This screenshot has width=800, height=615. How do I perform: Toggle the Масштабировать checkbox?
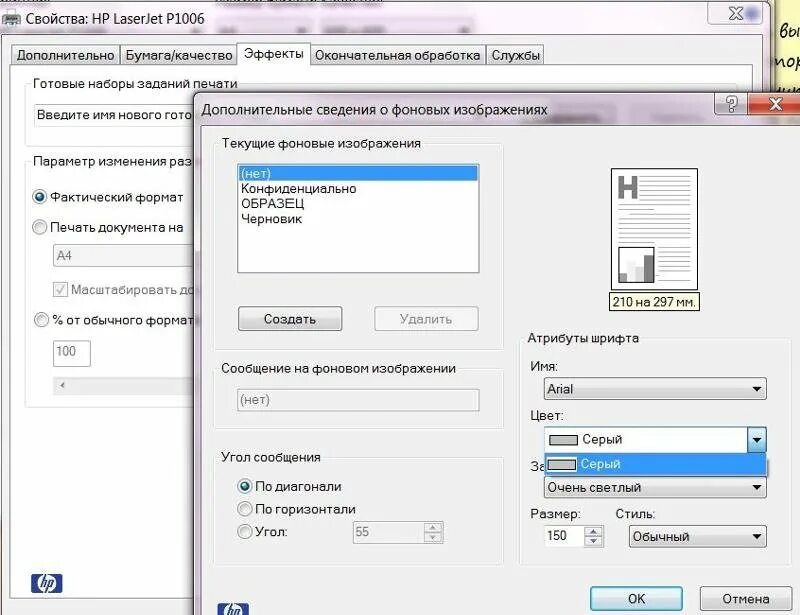pos(60,290)
